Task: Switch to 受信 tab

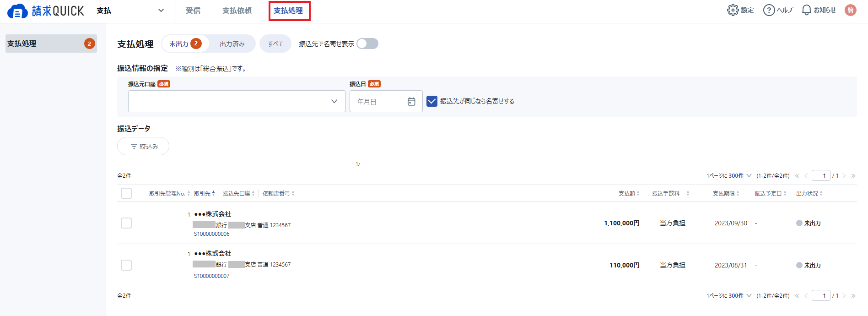Action: pos(193,11)
